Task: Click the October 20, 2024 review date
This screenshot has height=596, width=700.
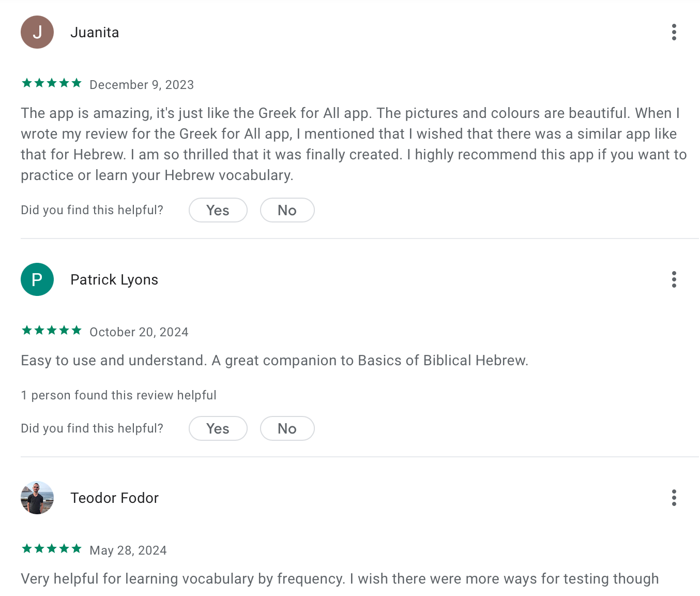Action: (x=139, y=332)
